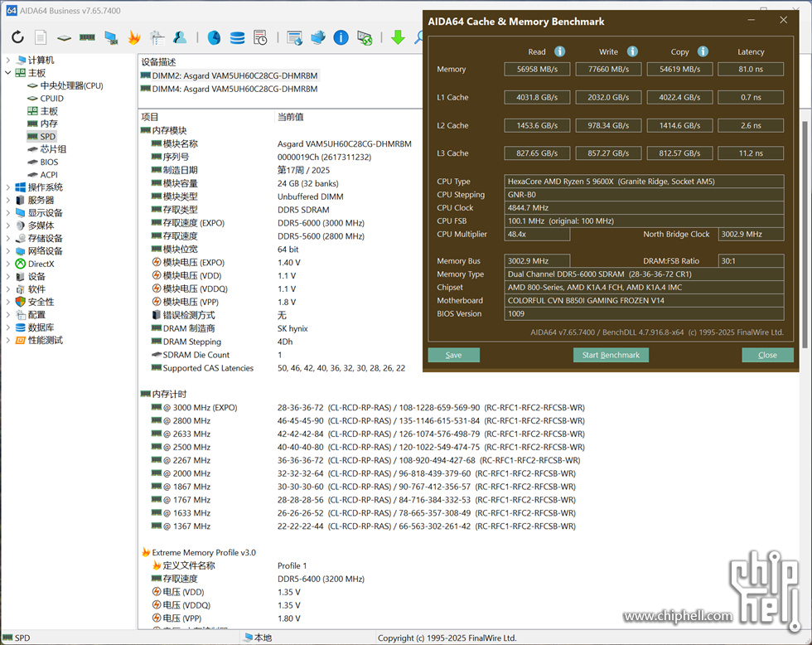Click the monitor diagnostics toolbar icon
This screenshot has width=812, height=645.
click(110, 37)
